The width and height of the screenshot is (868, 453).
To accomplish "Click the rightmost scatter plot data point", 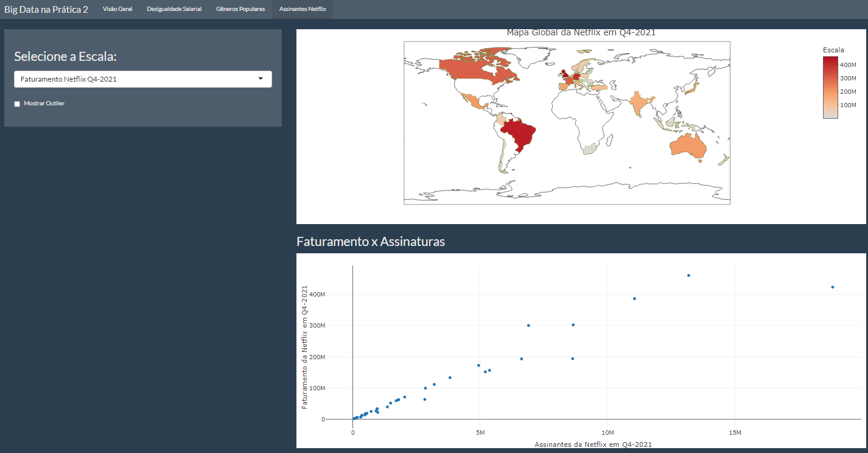I will (x=832, y=287).
